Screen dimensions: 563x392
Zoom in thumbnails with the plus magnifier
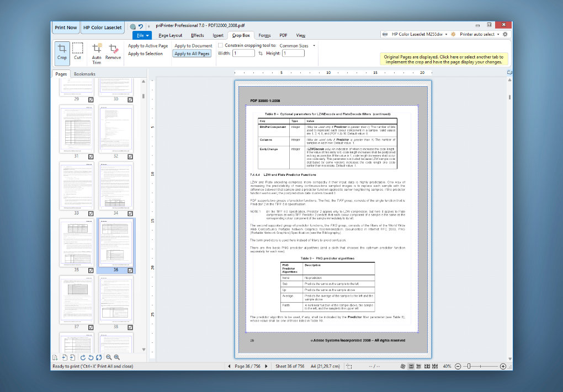pyautogui.click(x=117, y=357)
